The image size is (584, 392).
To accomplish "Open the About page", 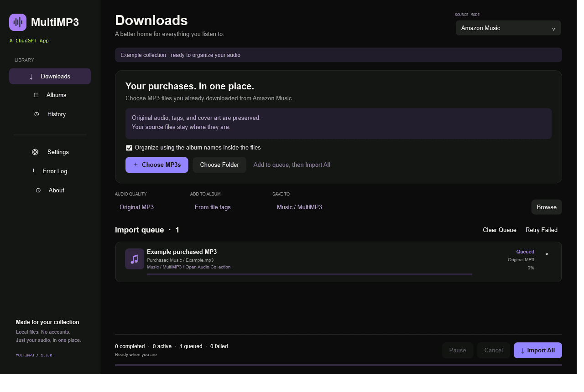I will [50, 191].
